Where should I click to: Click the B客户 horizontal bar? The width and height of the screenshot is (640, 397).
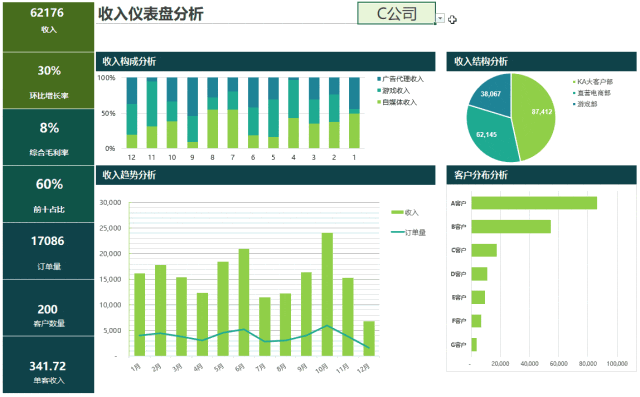pyautogui.click(x=511, y=227)
